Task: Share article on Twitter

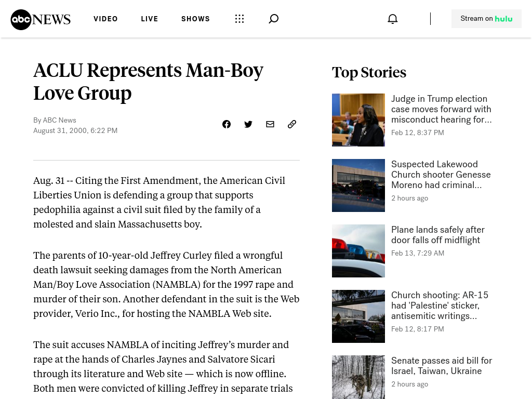Action: tap(248, 124)
